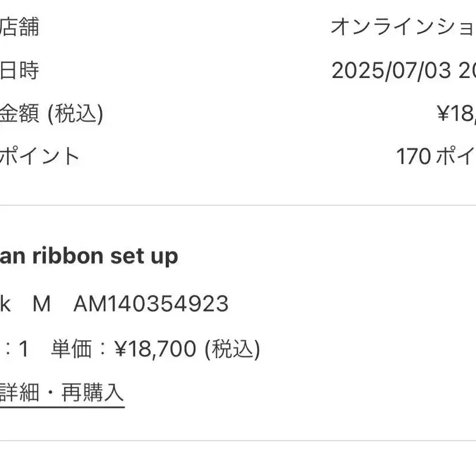Click the size M text

tap(41, 304)
